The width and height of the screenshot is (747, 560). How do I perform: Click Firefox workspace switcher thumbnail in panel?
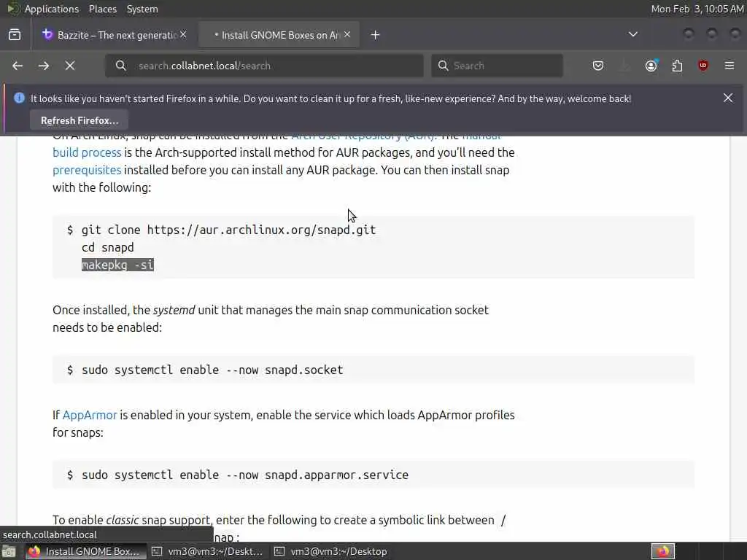click(x=663, y=551)
